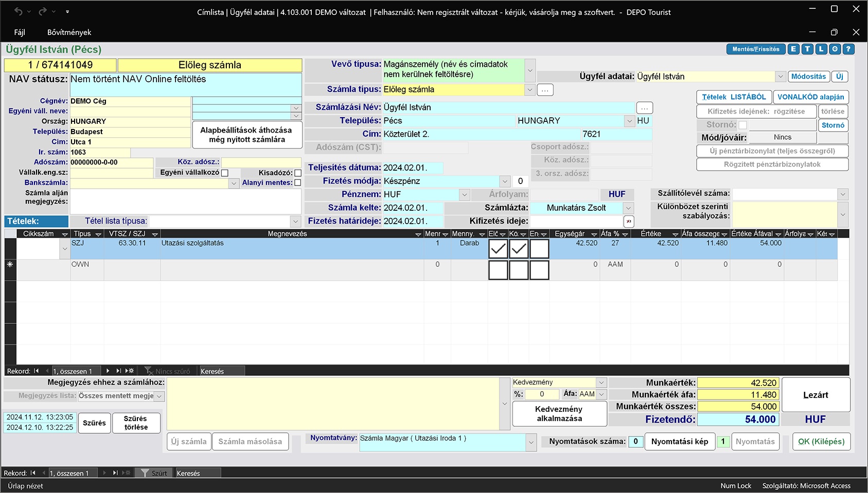Open the Fájl menu
The height and width of the screenshot is (493, 868).
pos(20,32)
